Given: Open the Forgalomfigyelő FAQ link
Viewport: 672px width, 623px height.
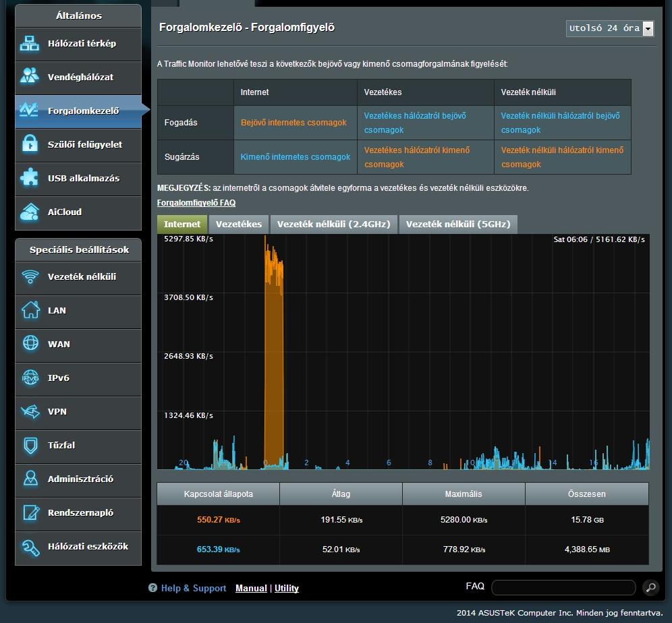Looking at the screenshot, I should pos(196,202).
